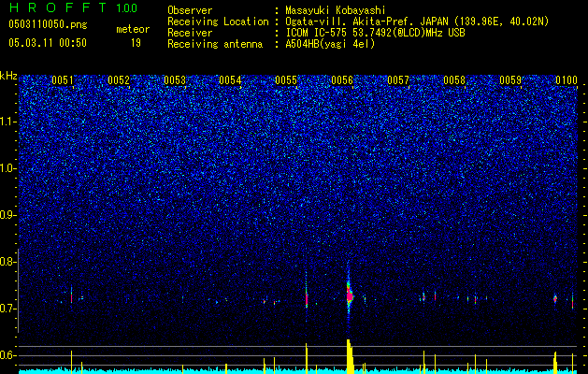Click the 0.9 kHz axis label
The height and width of the screenshot is (374, 588).
point(7,215)
